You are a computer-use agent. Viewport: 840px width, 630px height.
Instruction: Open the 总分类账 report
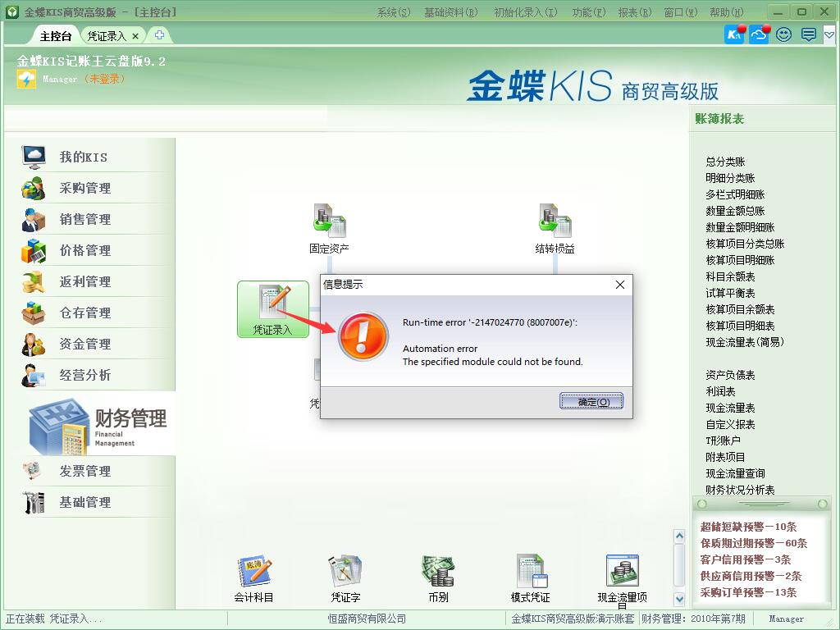click(725, 162)
